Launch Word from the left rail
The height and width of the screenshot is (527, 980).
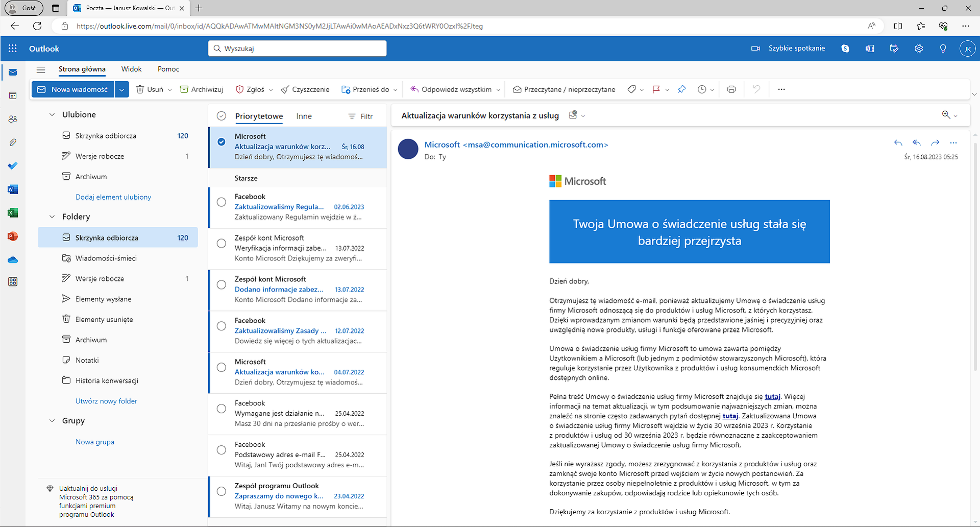(13, 189)
